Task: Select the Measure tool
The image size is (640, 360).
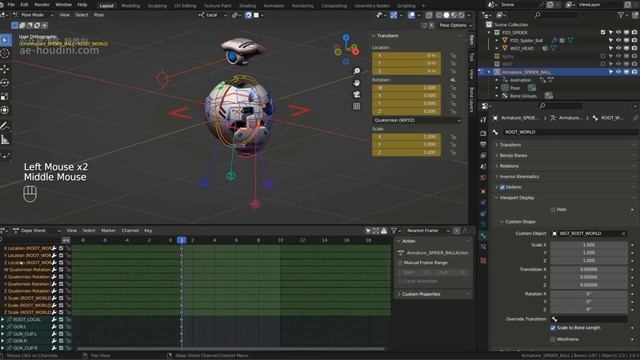Action: click(x=5, y=140)
